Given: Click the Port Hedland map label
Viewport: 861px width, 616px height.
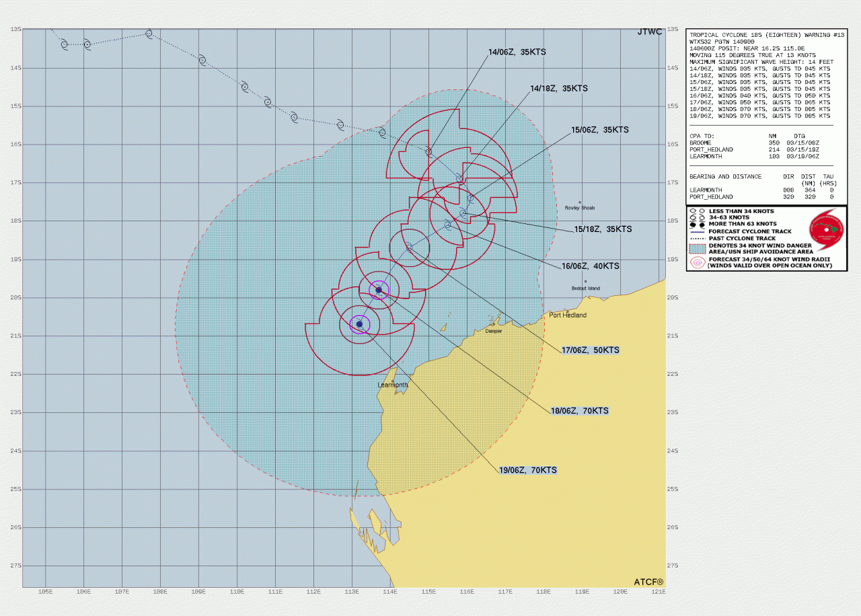Looking at the screenshot, I should [x=567, y=315].
